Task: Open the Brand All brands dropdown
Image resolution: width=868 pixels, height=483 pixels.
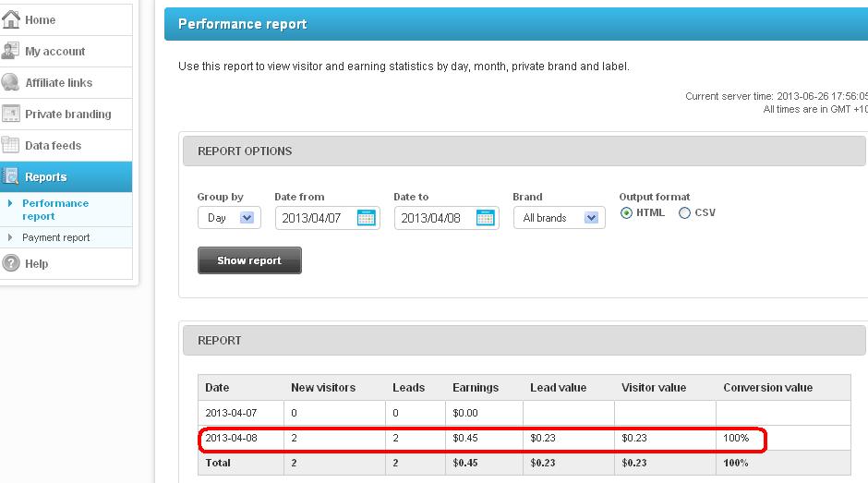Action: (559, 218)
